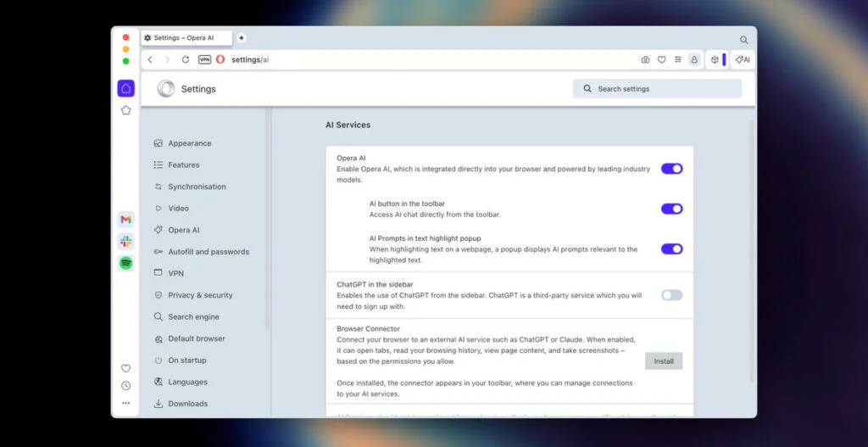Open Video settings section
The width and height of the screenshot is (868, 447).
171,209
